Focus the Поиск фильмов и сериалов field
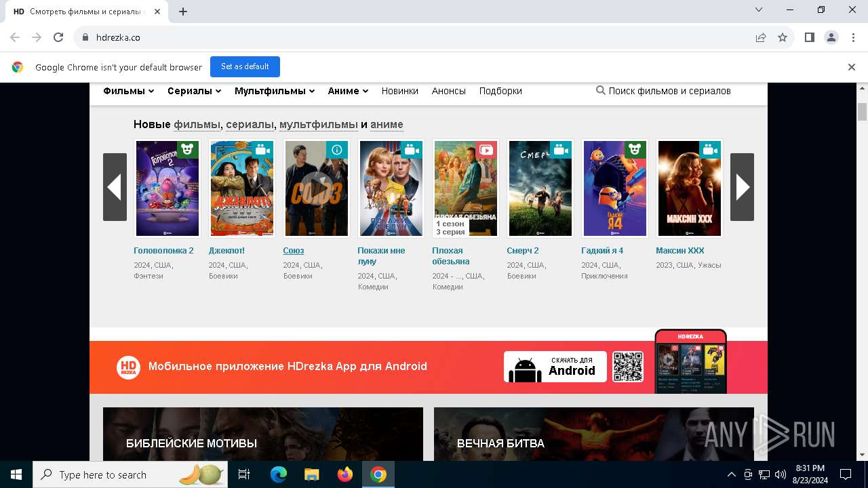The height and width of the screenshot is (488, 868). [x=669, y=91]
